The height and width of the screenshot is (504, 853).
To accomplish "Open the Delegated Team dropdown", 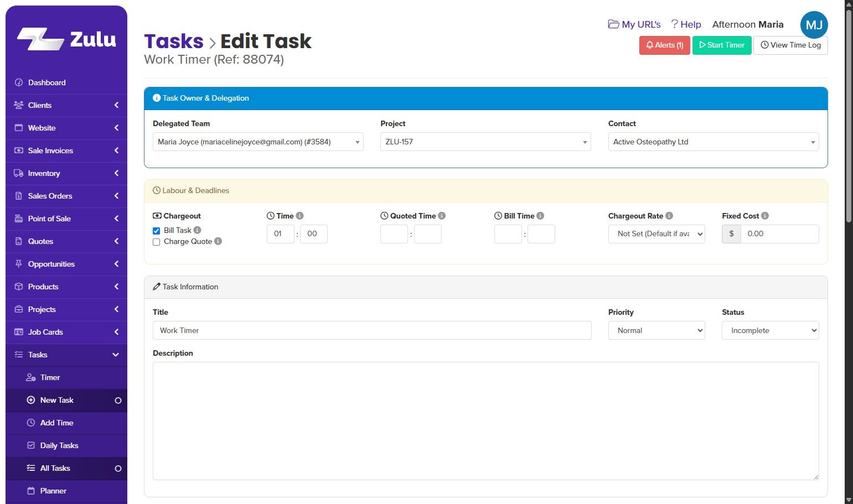I will (258, 142).
